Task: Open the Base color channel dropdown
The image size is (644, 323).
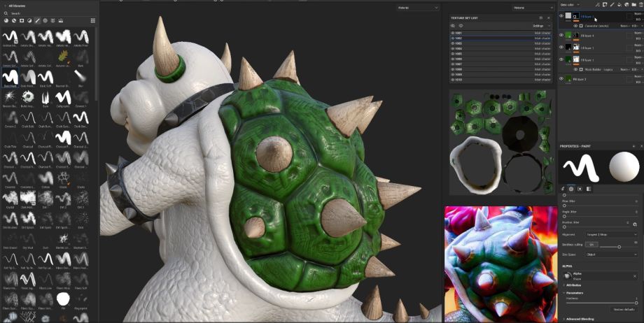Action: pyautogui.click(x=569, y=4)
